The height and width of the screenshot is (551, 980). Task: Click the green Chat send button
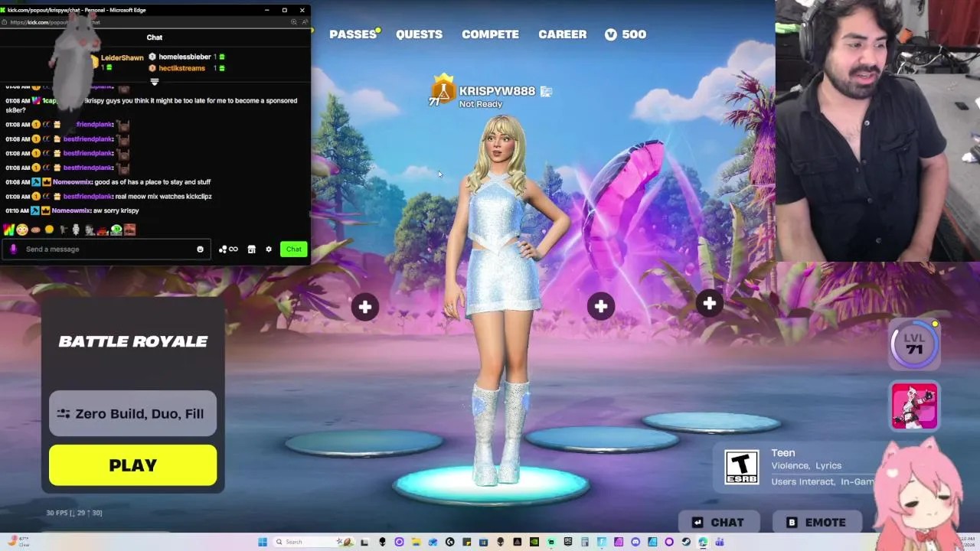point(294,249)
